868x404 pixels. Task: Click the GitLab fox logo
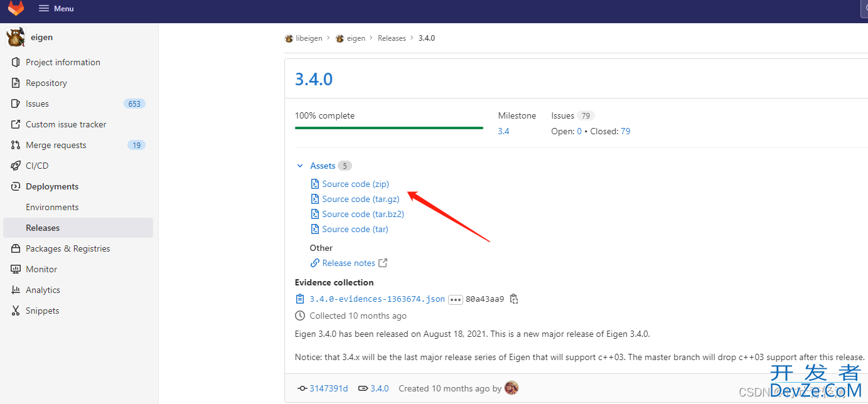tap(16, 8)
